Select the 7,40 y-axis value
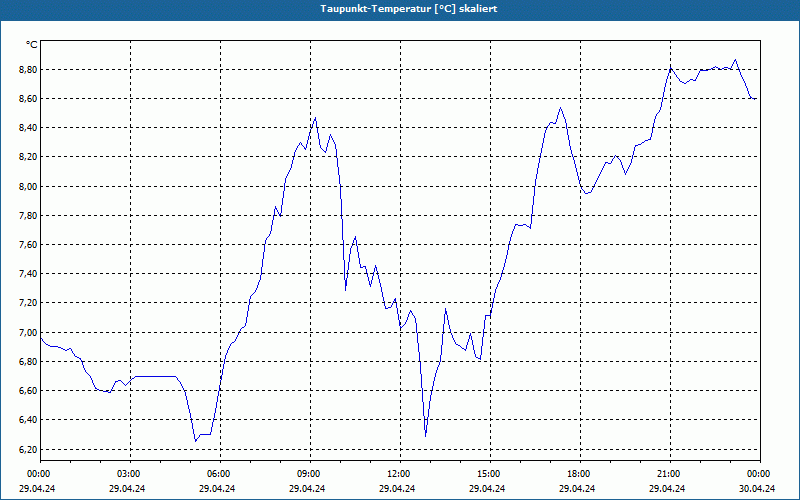 (28, 273)
